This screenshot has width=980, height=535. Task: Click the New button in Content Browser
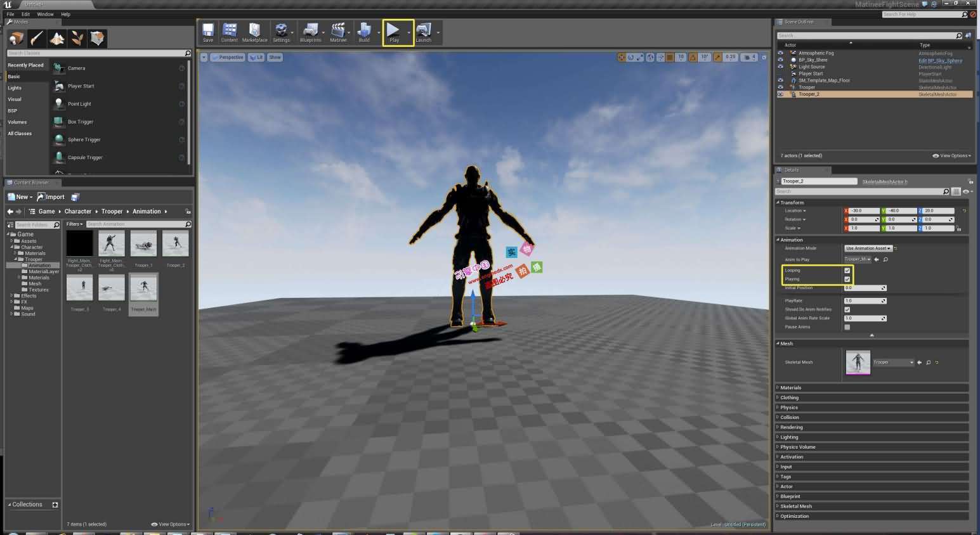point(20,197)
